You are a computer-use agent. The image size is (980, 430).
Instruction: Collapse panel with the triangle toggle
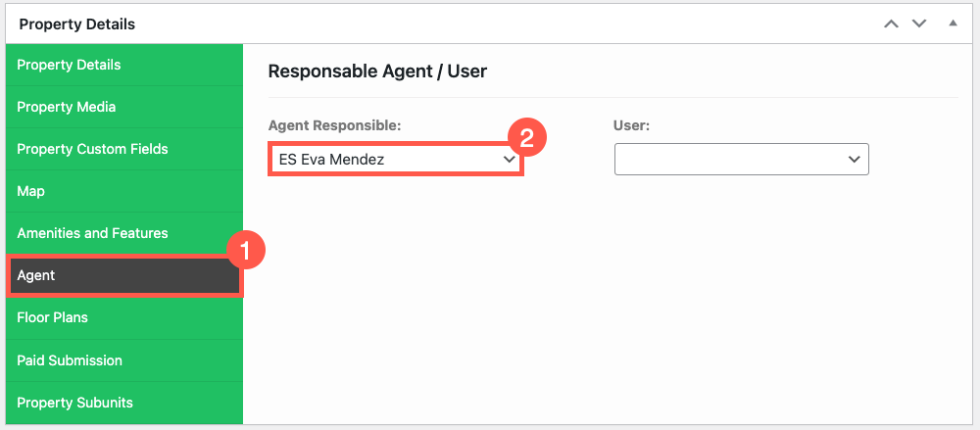click(x=953, y=24)
